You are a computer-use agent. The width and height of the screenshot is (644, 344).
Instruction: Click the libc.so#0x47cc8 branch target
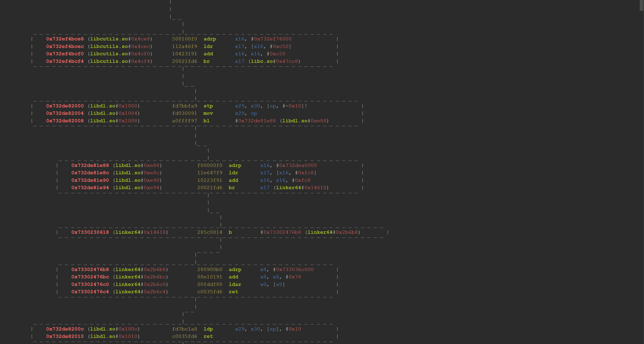[x=274, y=61]
